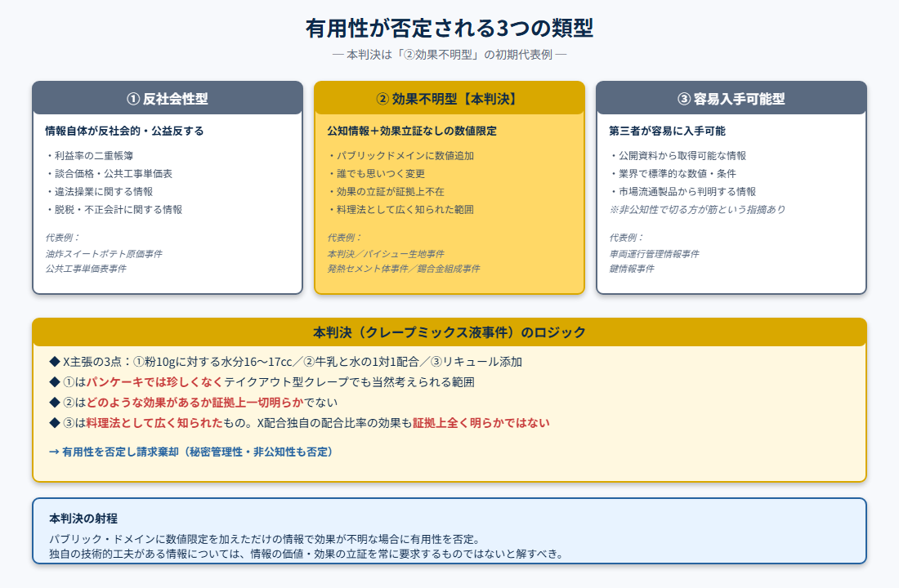Click the sentence starting '独自の技術的工夫がある情報'

306,554
